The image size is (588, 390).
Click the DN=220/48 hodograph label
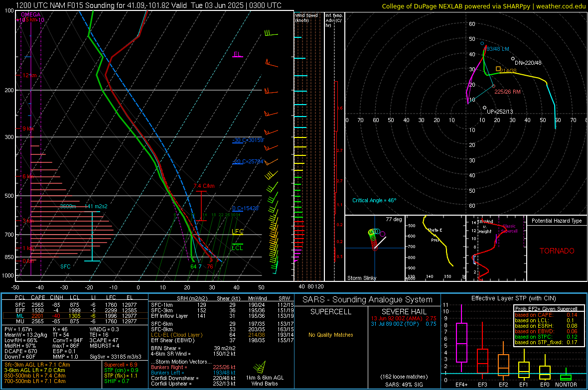528,63
